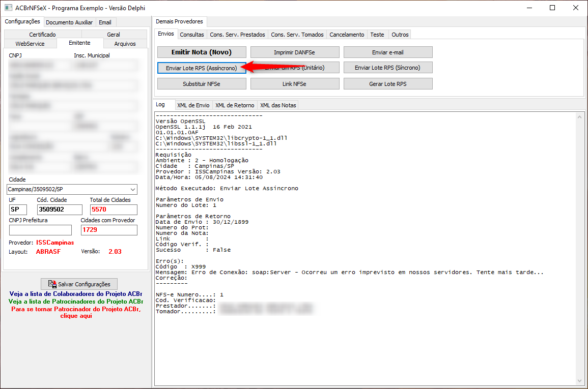Viewport: 588px width, 389px height.
Task: Click log line 'NFS-e Numero....: 1'
Action: pos(189,294)
